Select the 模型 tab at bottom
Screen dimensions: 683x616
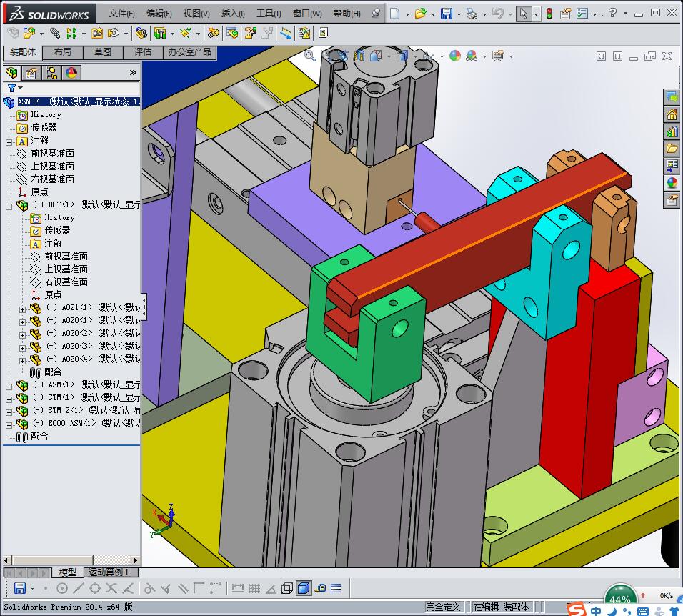click(68, 572)
